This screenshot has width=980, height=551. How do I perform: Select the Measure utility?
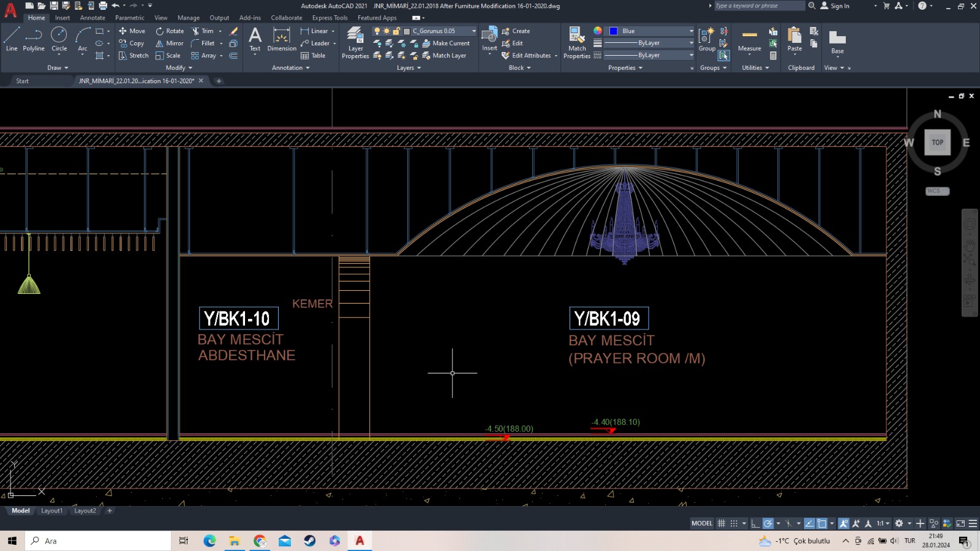pos(749,40)
